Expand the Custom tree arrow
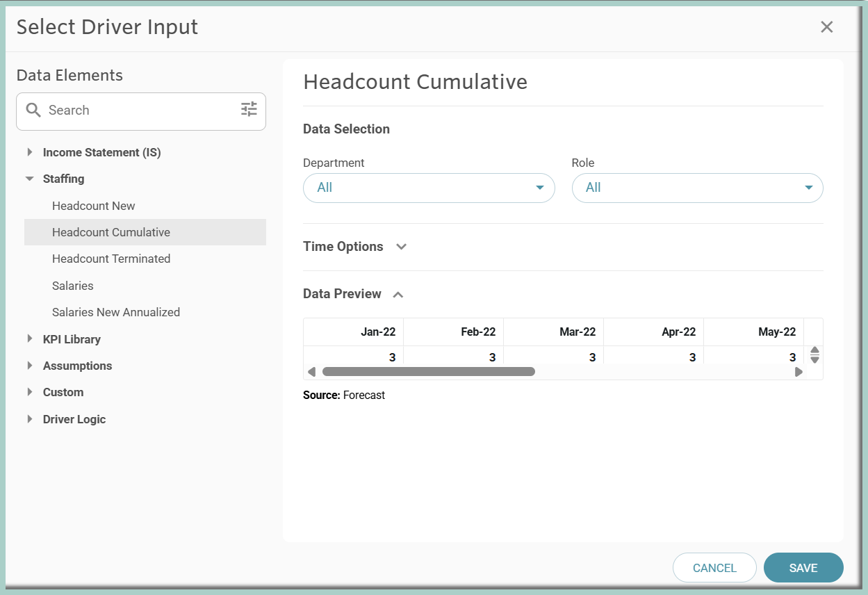Viewport: 868px width, 595px height. [30, 392]
